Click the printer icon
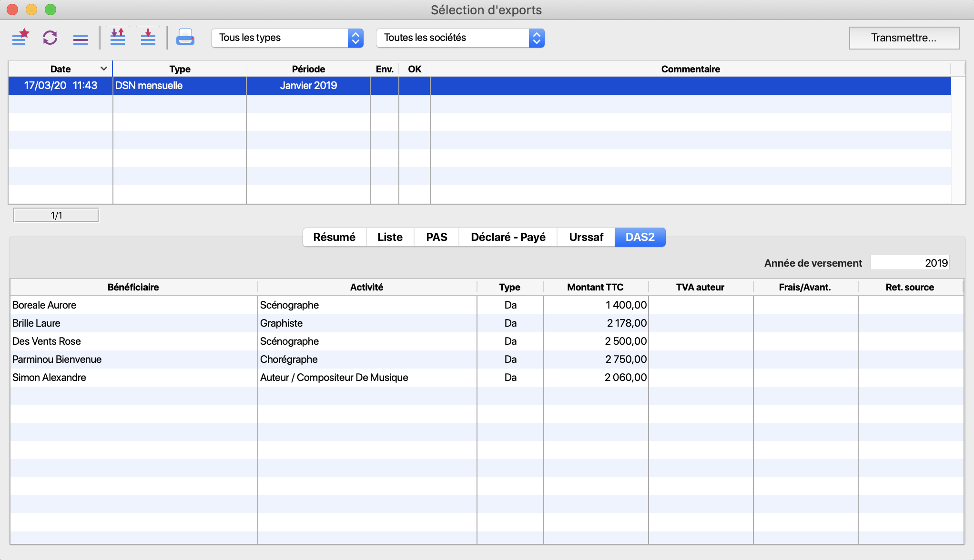Screen dimensions: 974x560 pos(185,37)
